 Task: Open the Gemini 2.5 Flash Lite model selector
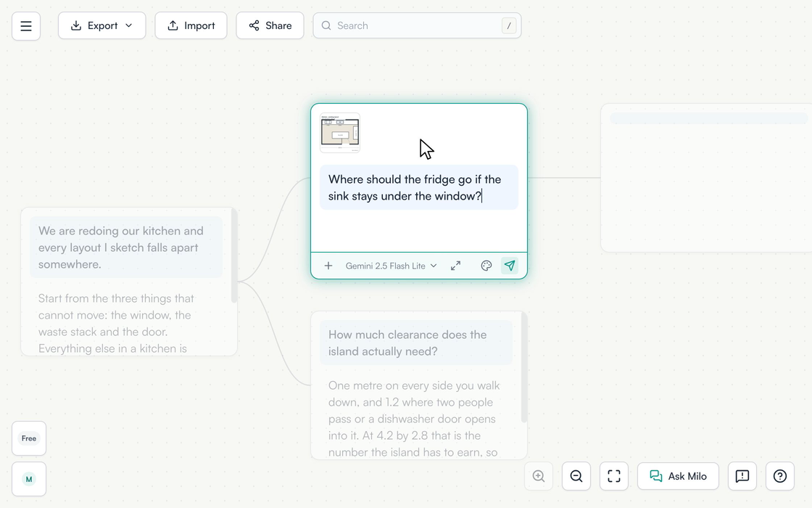point(391,266)
